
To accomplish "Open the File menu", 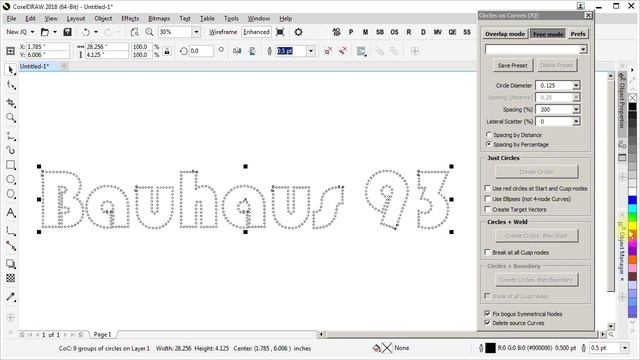I will click(11, 18).
